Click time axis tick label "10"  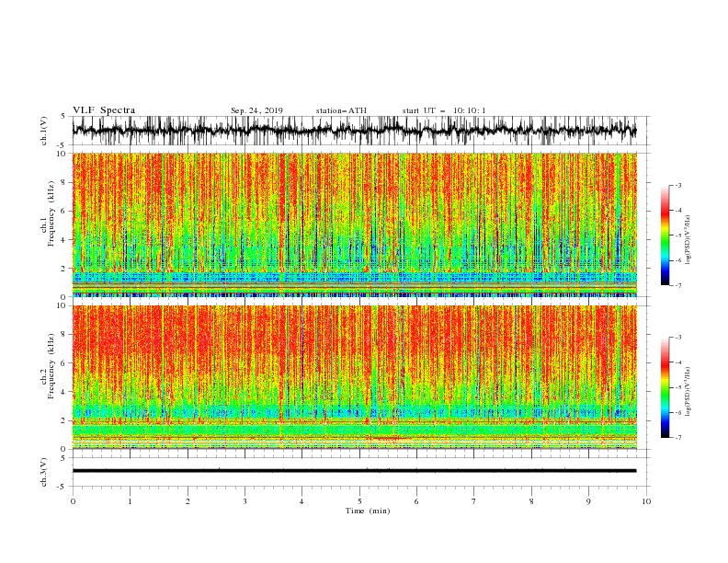(646, 501)
